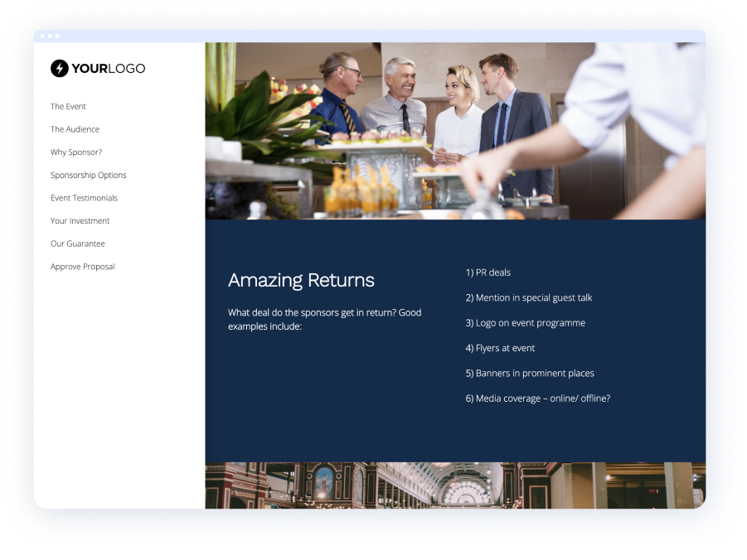Go to Approve Proposal
Image resolution: width=747 pixels, height=560 pixels.
point(83,267)
